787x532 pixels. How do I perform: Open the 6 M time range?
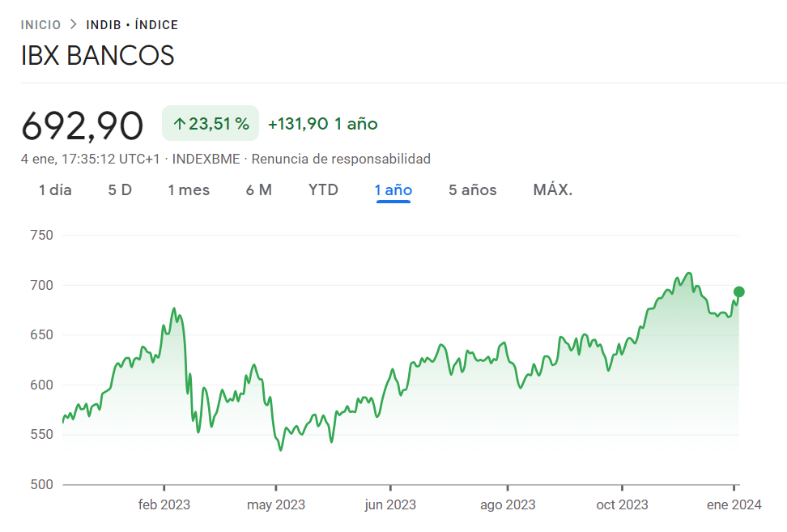coord(259,189)
